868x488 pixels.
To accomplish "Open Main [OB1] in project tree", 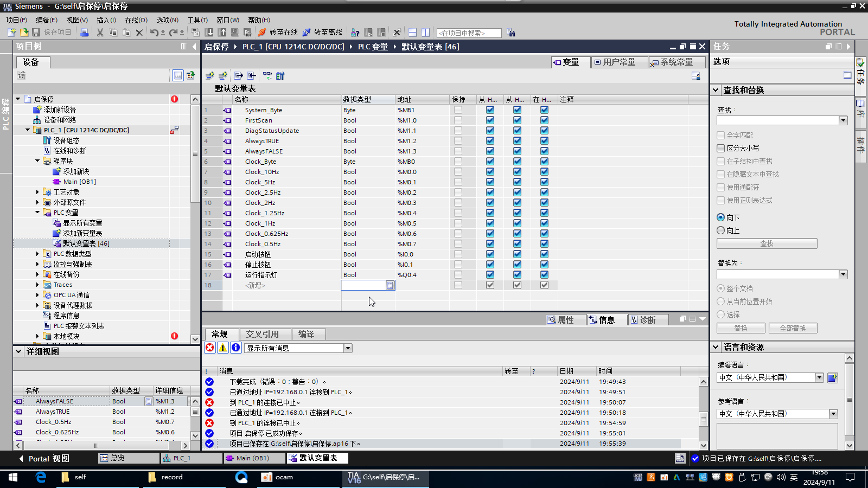I will click(79, 182).
